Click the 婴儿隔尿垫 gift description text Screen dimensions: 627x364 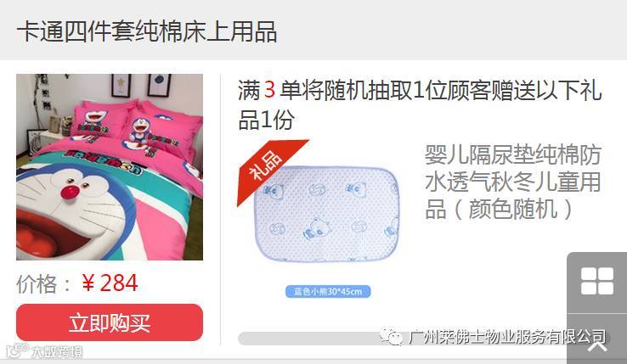513,182
